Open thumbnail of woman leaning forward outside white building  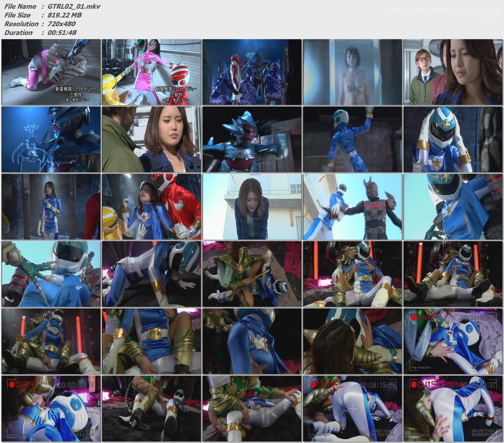coord(252,206)
